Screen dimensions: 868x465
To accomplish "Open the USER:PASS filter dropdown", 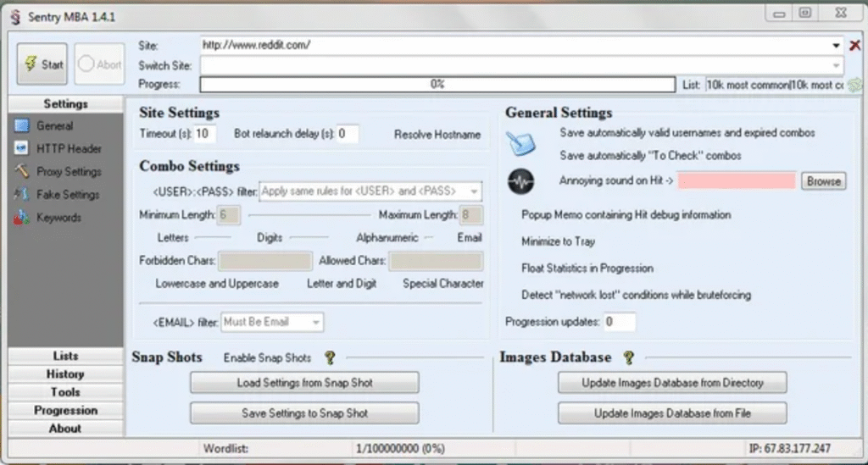I will click(x=370, y=191).
